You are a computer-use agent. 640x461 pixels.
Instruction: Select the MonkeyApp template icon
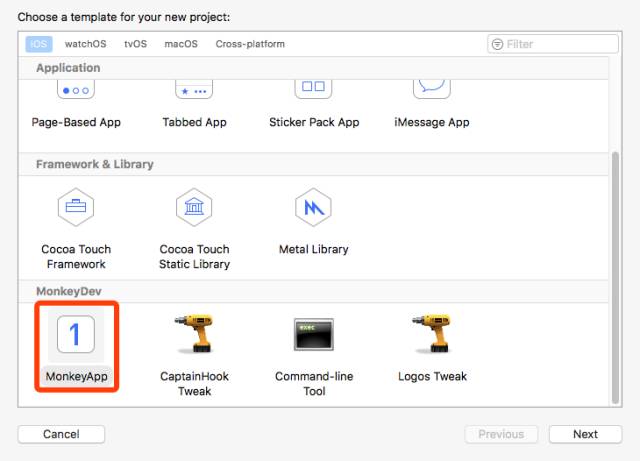coord(76,334)
